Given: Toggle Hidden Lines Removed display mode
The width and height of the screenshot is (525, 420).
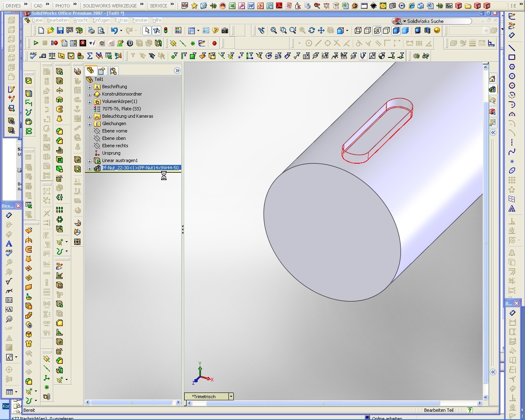Looking at the screenshot, I should tap(386, 31).
